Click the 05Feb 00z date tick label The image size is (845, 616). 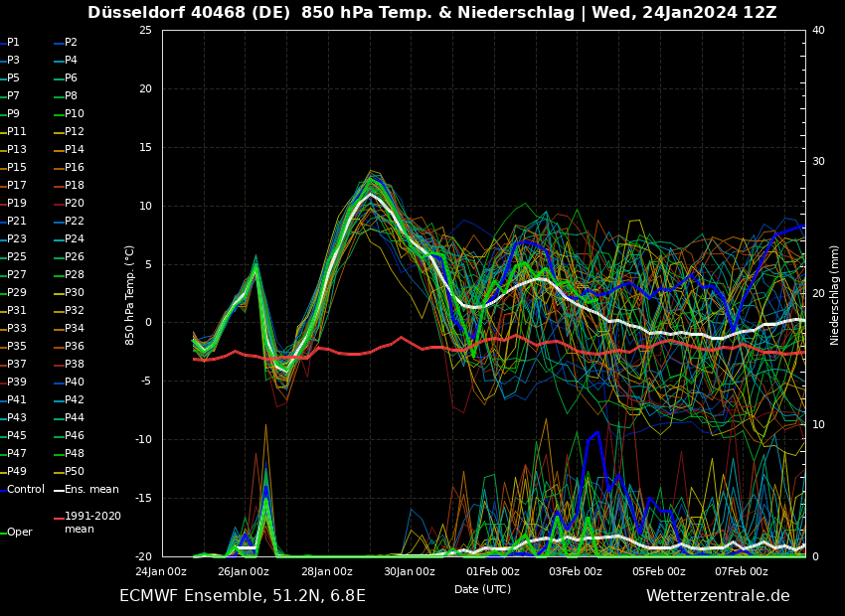658,571
